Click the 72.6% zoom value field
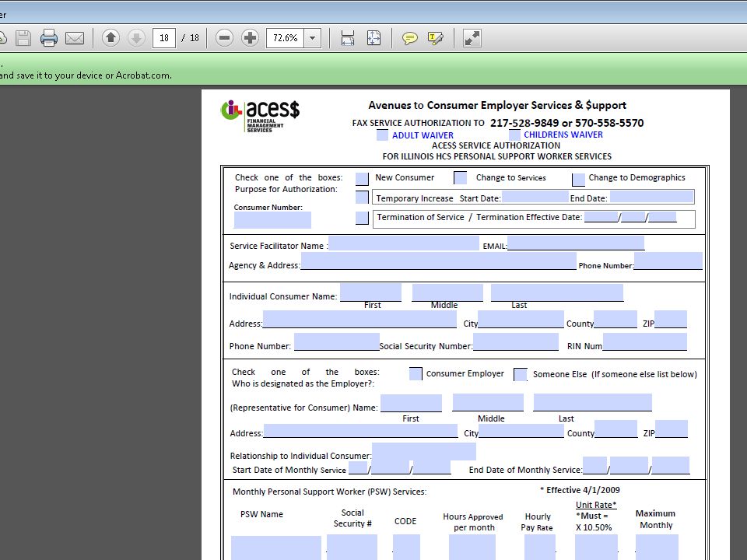Viewport: 747px width, 560px height. pyautogui.click(x=286, y=38)
